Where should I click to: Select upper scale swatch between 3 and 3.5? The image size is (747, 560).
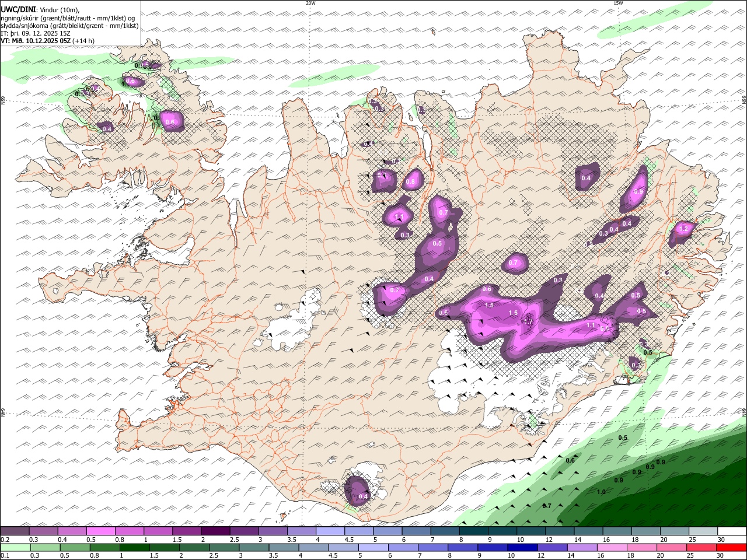point(273,531)
